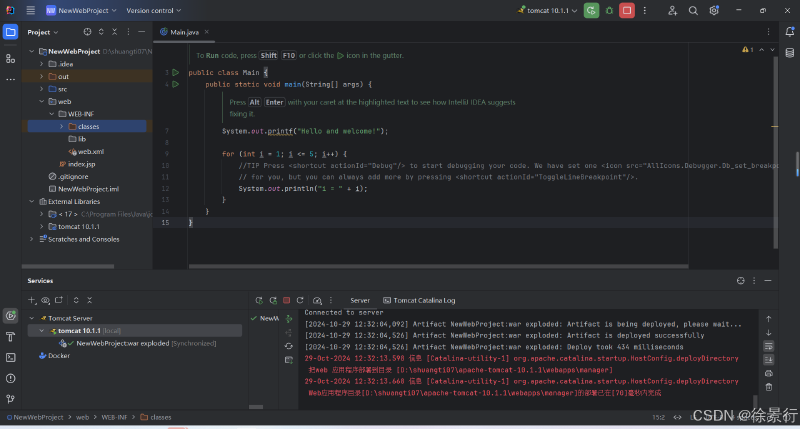Image resolution: width=800 pixels, height=429 pixels.
Task: Toggle soft-wrap in the server console
Action: tap(768, 346)
